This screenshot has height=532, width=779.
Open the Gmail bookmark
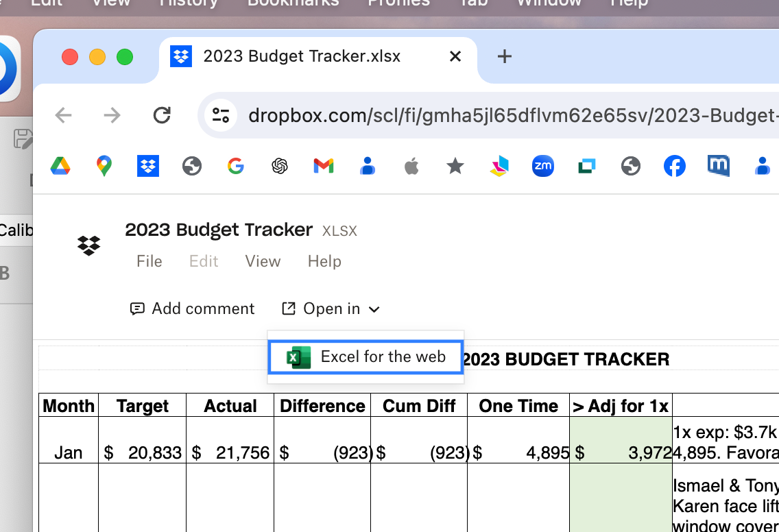coord(323,166)
